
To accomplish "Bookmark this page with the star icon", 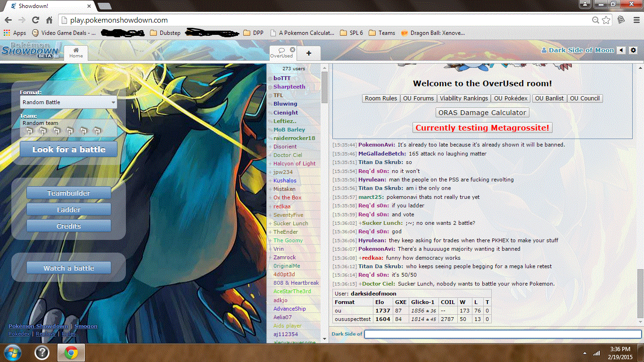I will (x=606, y=20).
